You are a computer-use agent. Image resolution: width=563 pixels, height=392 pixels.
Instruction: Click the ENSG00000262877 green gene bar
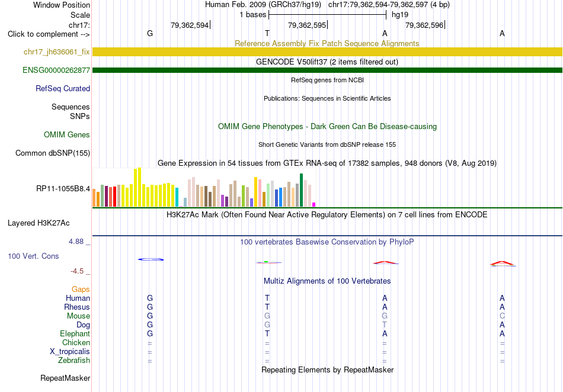point(327,70)
